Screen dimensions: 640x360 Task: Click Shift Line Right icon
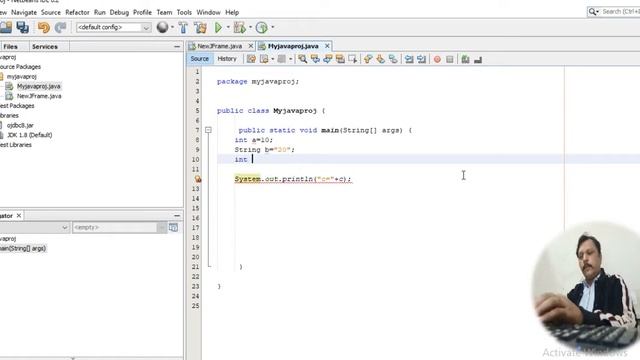[422, 59]
